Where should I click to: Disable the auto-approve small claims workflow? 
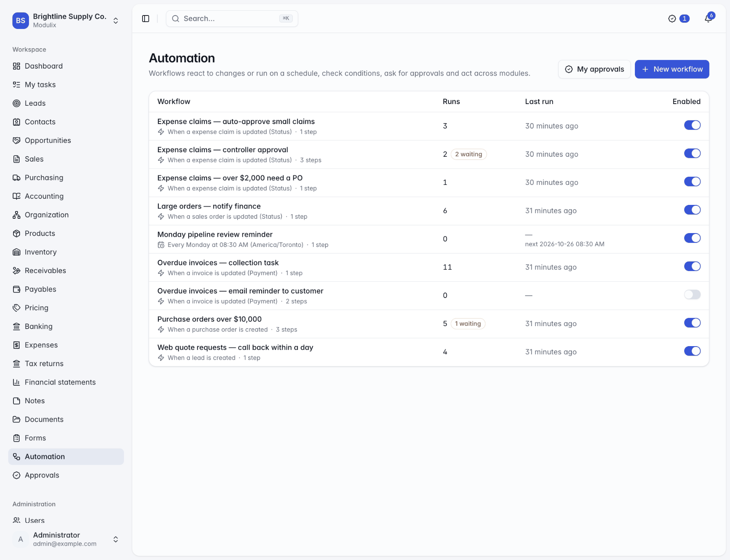(692, 125)
